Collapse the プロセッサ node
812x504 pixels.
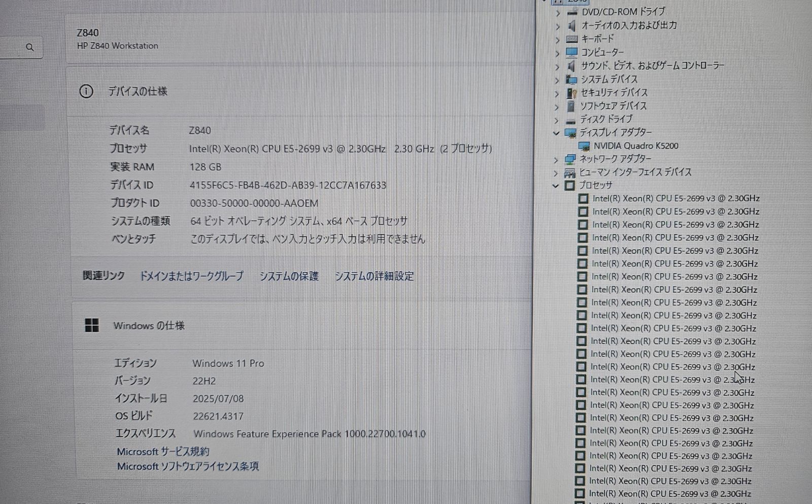(x=555, y=186)
